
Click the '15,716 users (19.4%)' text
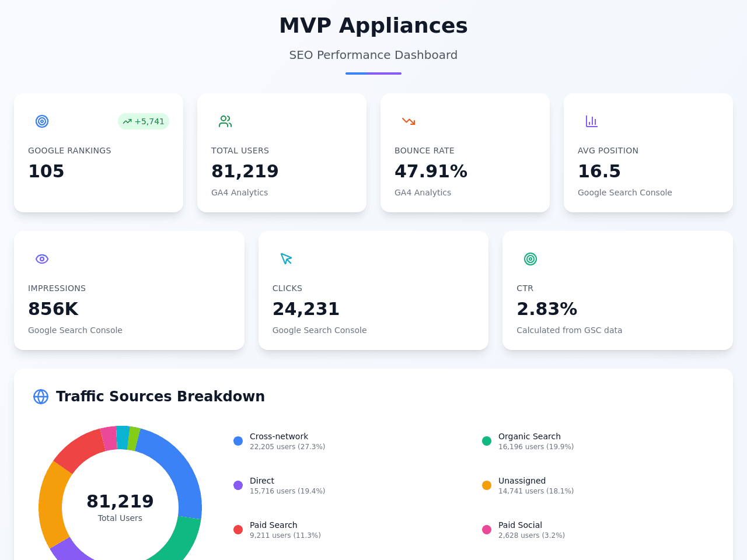pos(288,491)
